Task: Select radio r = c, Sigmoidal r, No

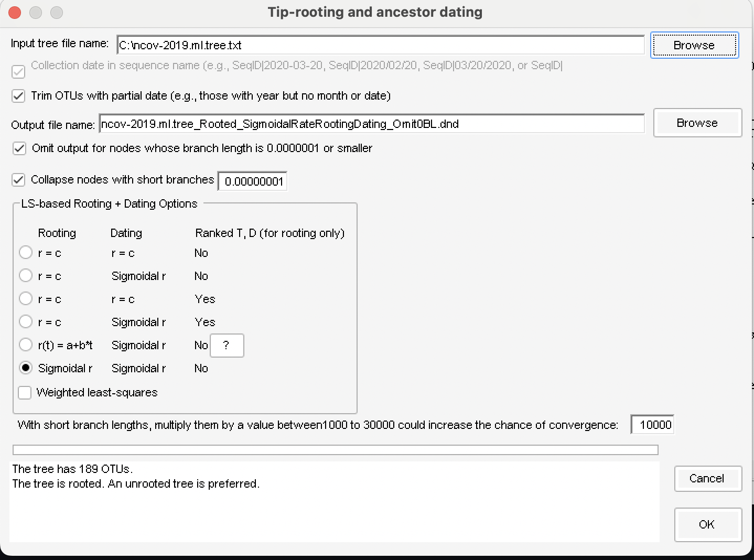Action: 26,276
